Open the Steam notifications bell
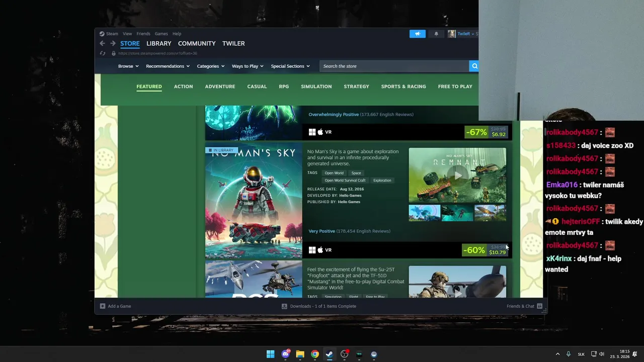644x362 pixels. click(436, 34)
